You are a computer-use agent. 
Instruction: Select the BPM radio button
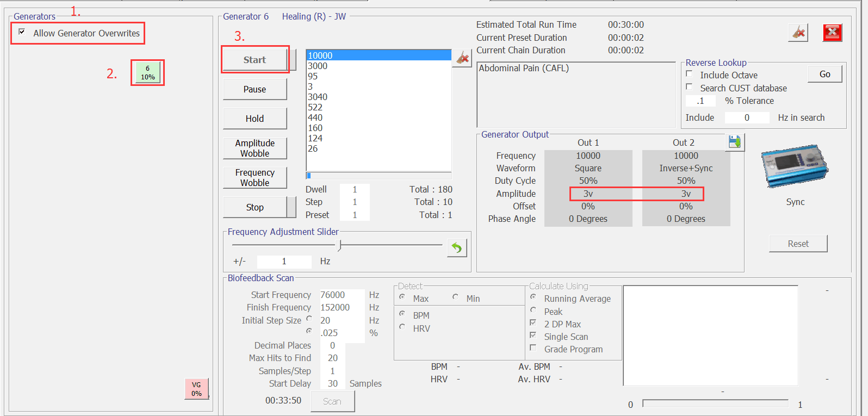coord(402,314)
